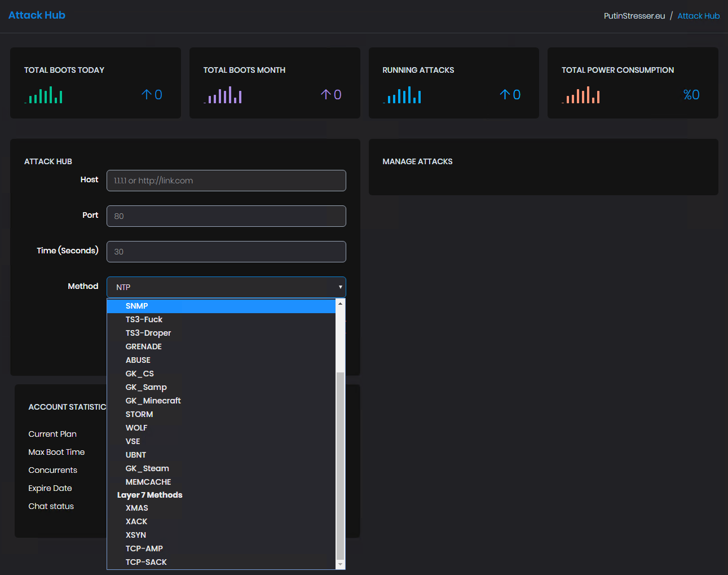Open the PutinStresser.eu breadcrumb link
This screenshot has height=575, width=728.
click(x=634, y=16)
